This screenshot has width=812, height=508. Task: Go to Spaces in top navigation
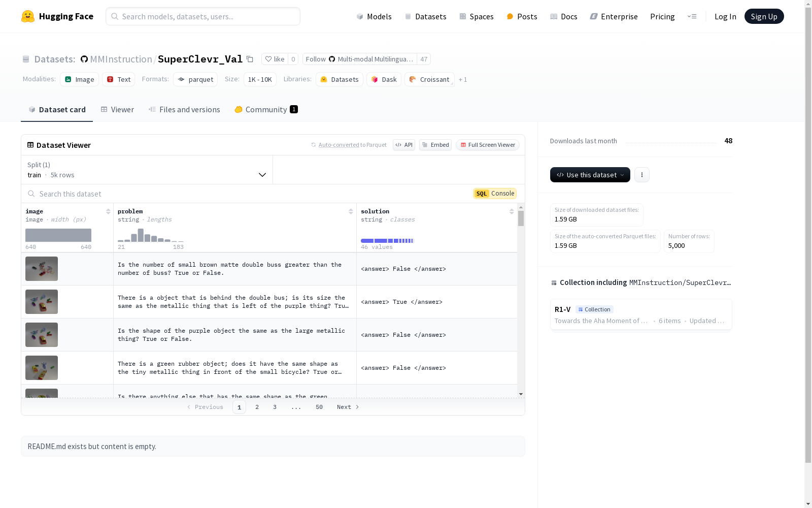click(476, 16)
